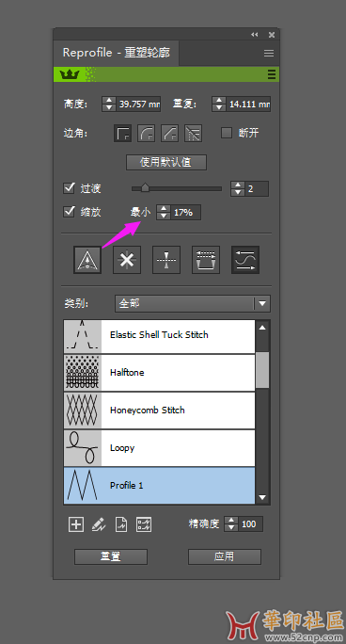Open the 类别 dropdown showing 全部
This screenshot has width=346, height=644.
click(192, 303)
